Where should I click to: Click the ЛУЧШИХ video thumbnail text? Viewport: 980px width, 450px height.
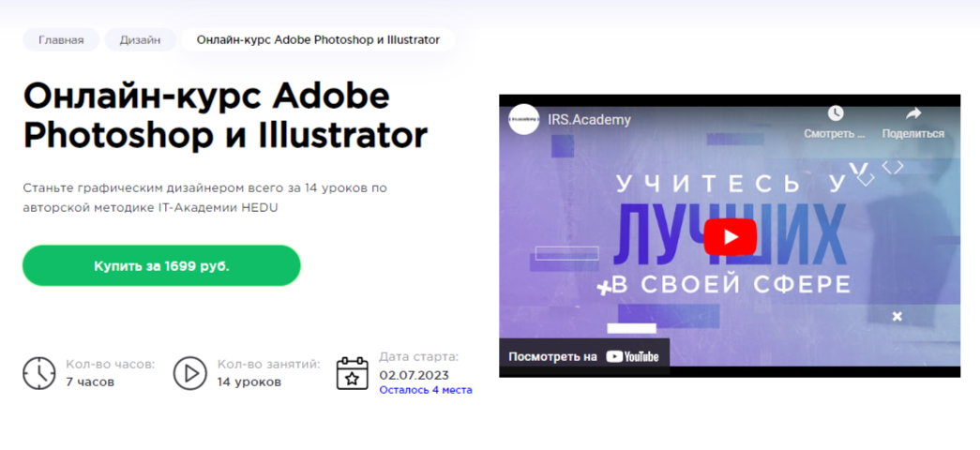click(x=730, y=235)
